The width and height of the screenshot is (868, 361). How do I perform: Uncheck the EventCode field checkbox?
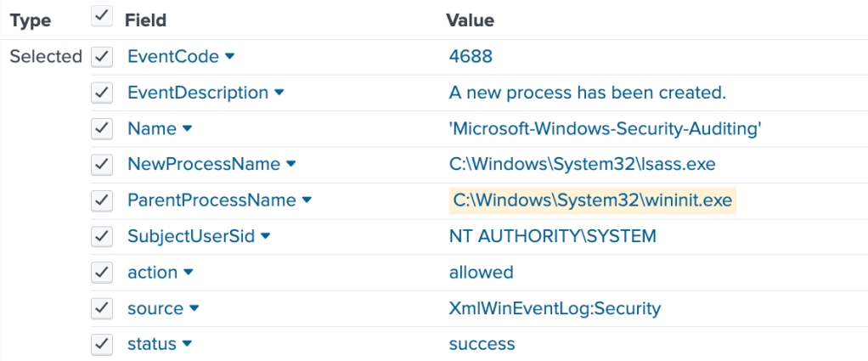(x=102, y=57)
